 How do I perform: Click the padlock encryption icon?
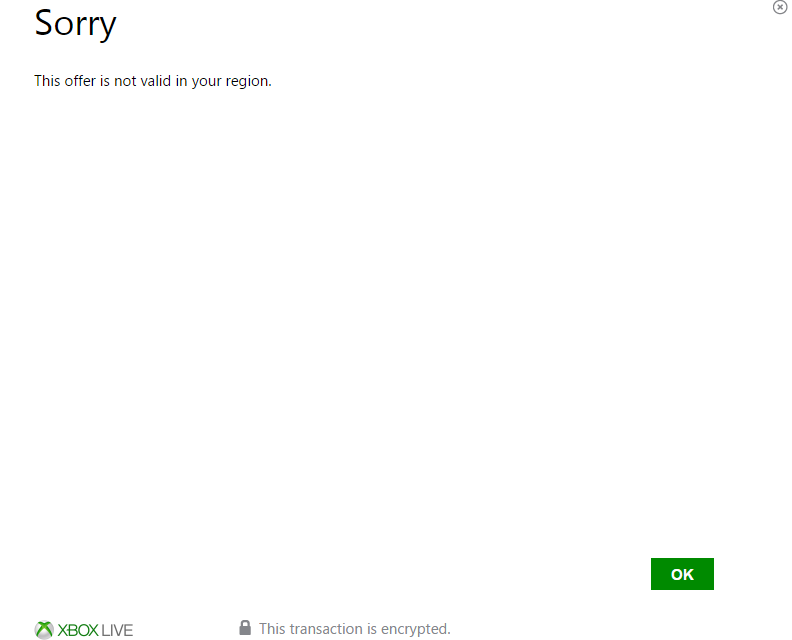(x=245, y=628)
